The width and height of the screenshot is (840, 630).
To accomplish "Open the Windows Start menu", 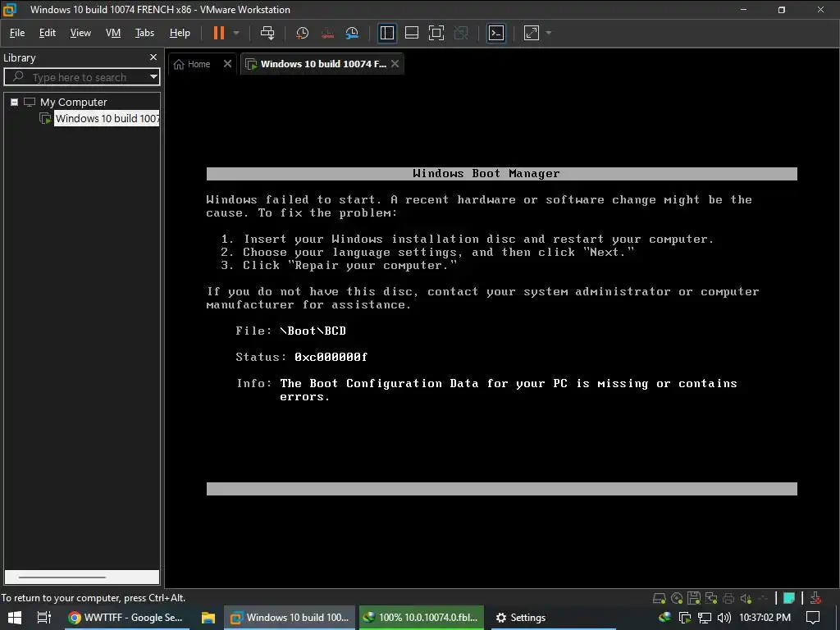I will point(15,618).
